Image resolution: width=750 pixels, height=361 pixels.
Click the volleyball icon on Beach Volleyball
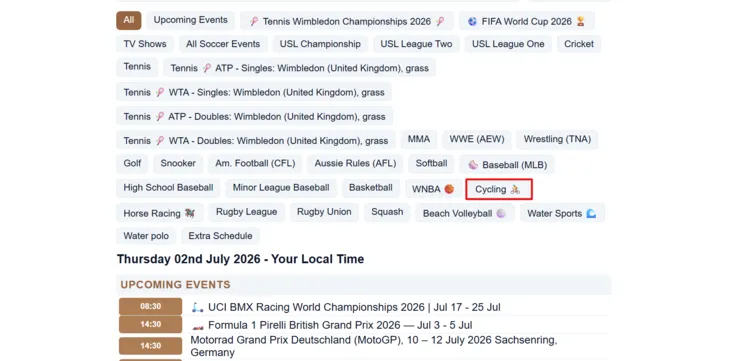tap(501, 213)
